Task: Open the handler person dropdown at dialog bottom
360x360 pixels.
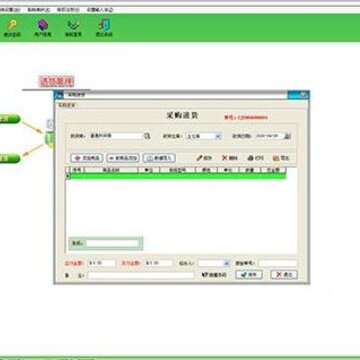Action: point(227,263)
